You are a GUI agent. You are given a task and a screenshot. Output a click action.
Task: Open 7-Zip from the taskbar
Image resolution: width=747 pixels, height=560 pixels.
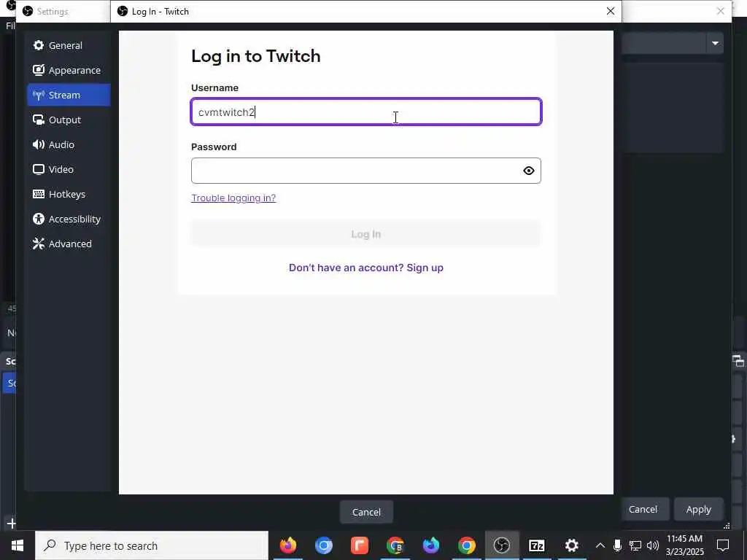(537, 545)
